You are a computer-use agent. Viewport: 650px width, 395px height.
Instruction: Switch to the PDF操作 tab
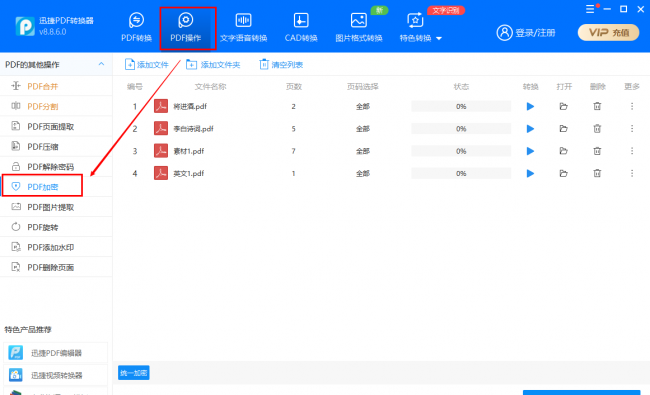tap(186, 27)
